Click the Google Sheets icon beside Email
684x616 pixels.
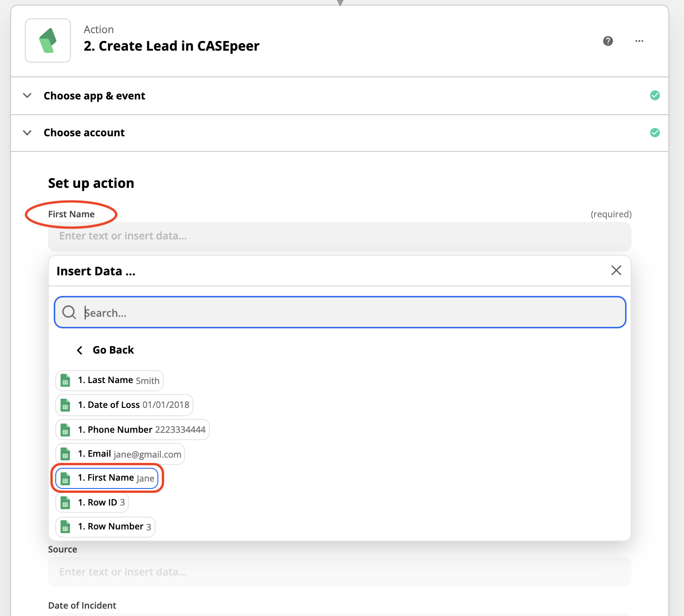pos(65,454)
